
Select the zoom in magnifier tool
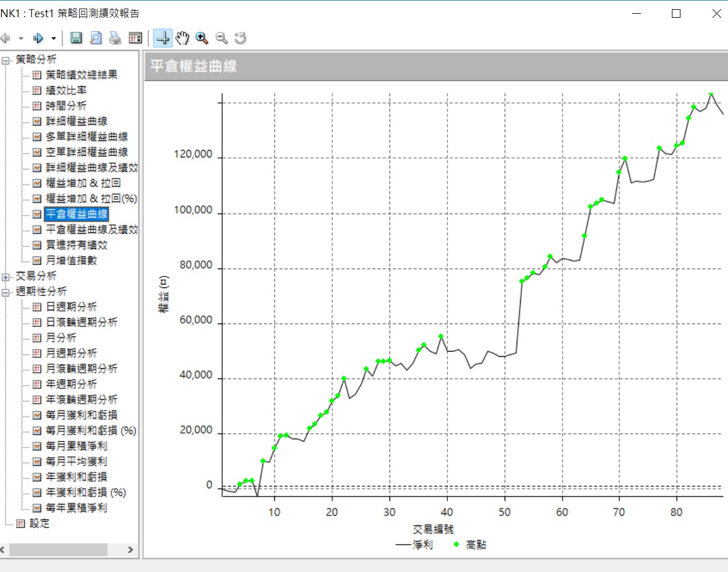point(202,38)
